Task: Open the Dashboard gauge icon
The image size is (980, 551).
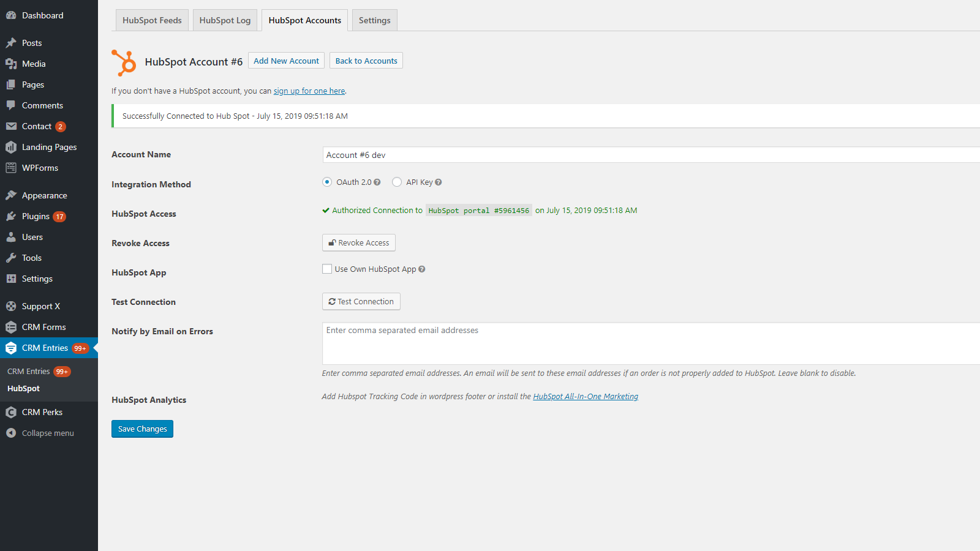Action: [x=11, y=15]
